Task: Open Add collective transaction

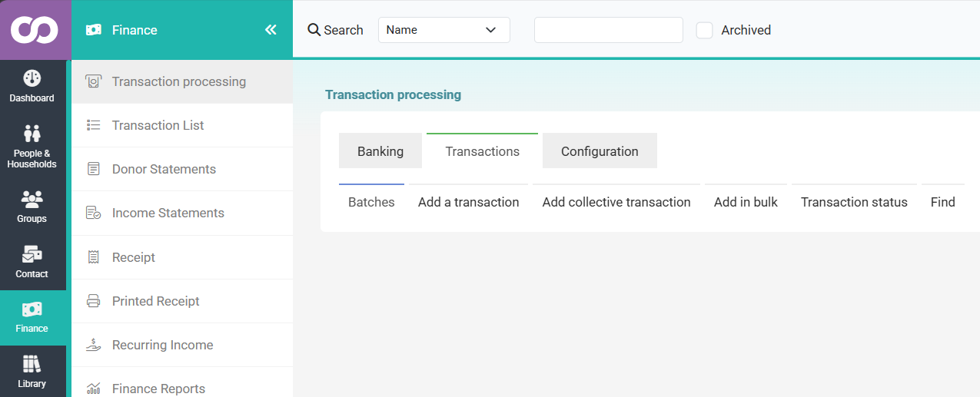Action: click(x=616, y=202)
